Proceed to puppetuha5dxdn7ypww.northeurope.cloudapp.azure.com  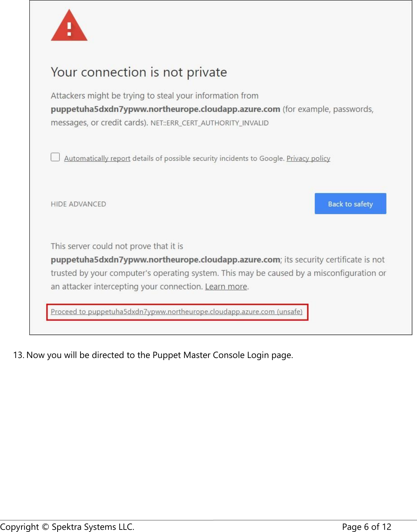coord(177,311)
